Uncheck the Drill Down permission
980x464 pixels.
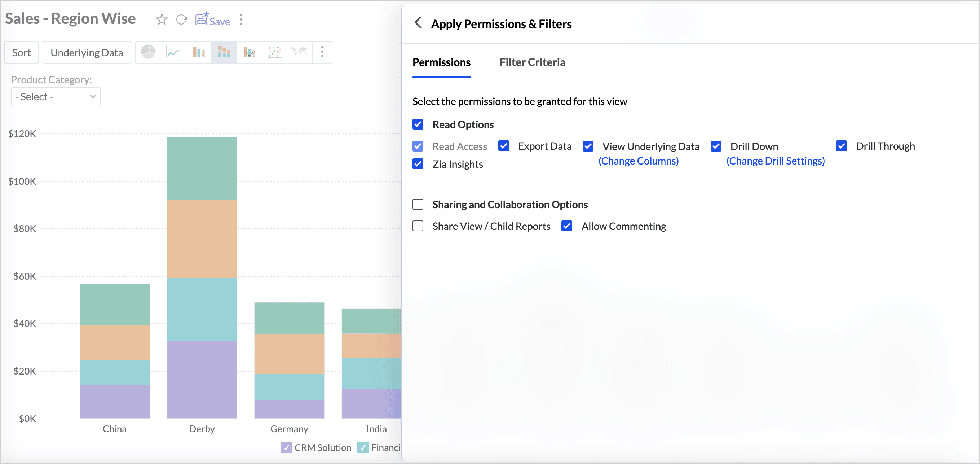pyautogui.click(x=716, y=146)
